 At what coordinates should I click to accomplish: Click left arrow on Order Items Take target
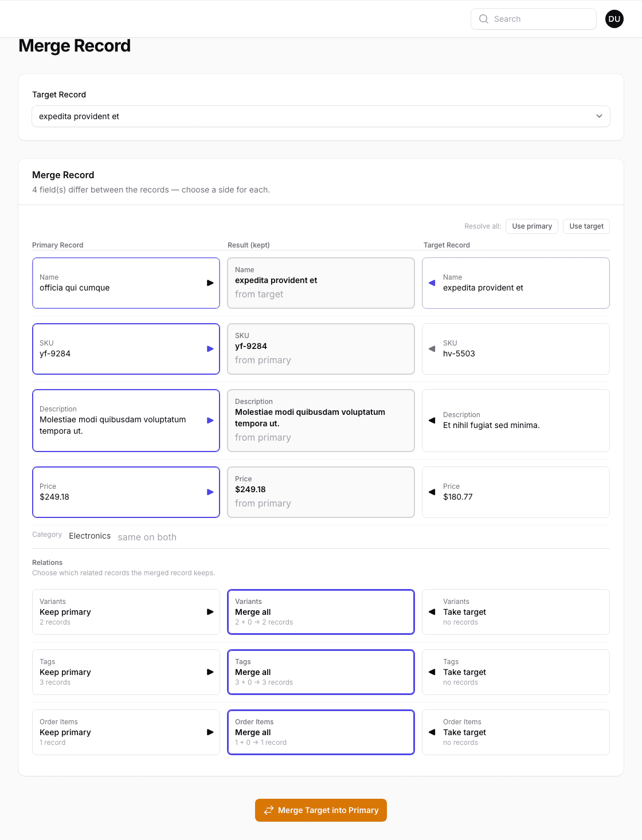pos(432,732)
